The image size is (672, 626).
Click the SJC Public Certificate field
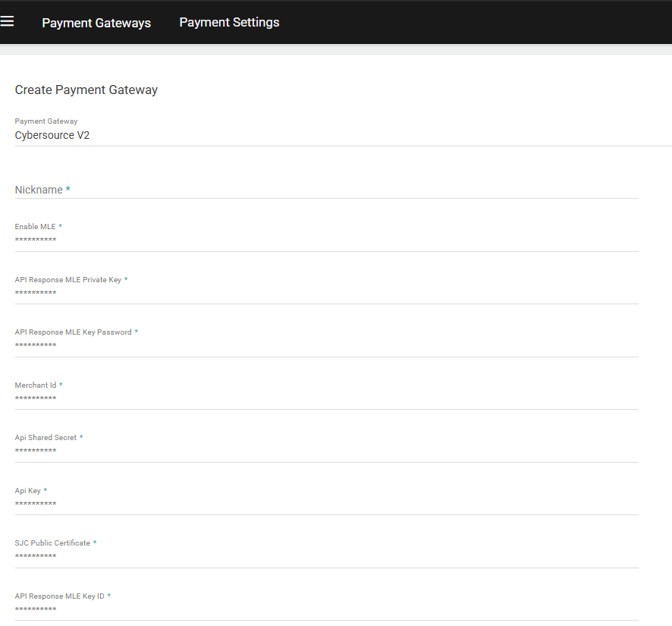click(x=327, y=556)
